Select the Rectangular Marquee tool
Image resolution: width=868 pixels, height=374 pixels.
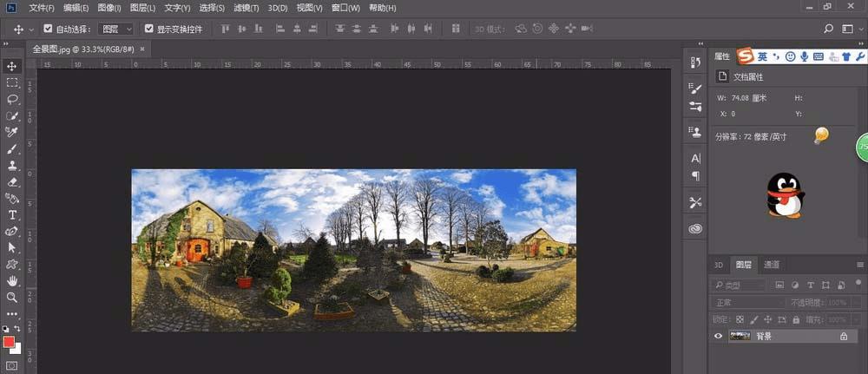[12, 83]
